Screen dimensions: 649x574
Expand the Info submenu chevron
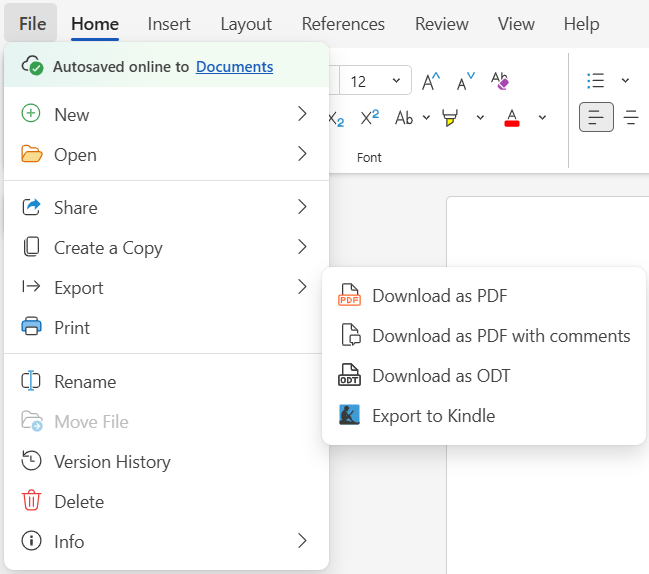(x=303, y=540)
